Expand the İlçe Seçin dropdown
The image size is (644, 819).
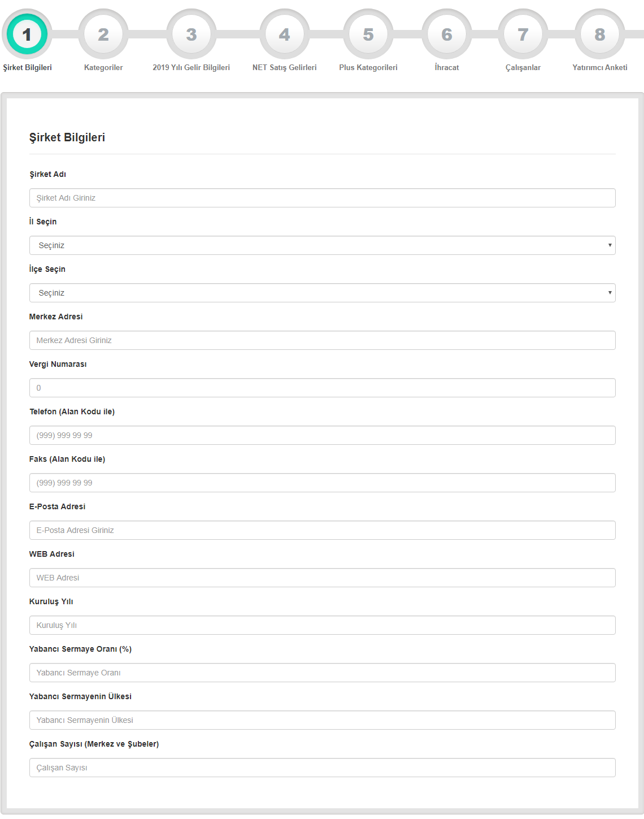click(x=322, y=293)
